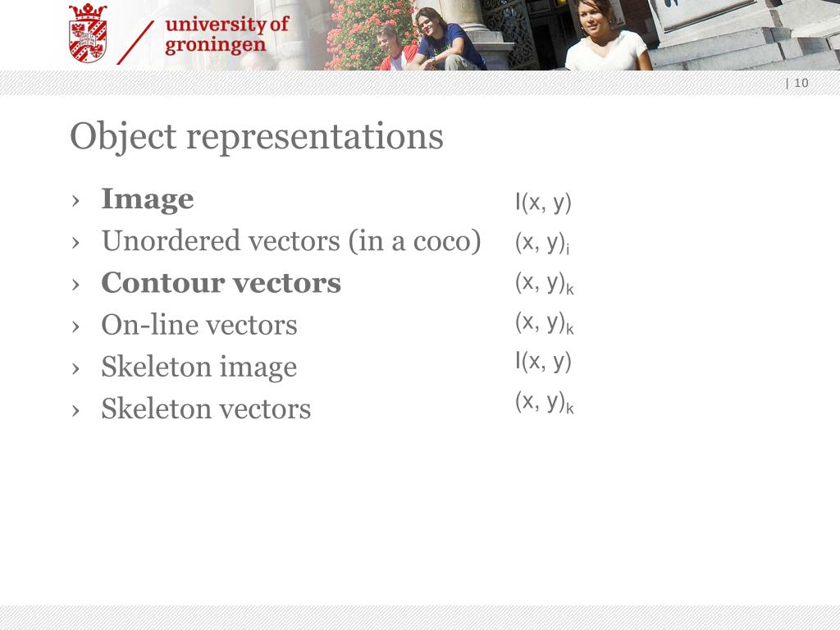Select the 'Unordered vectors (in a coco)' line
The width and height of the screenshot is (840, 630).
[291, 241]
